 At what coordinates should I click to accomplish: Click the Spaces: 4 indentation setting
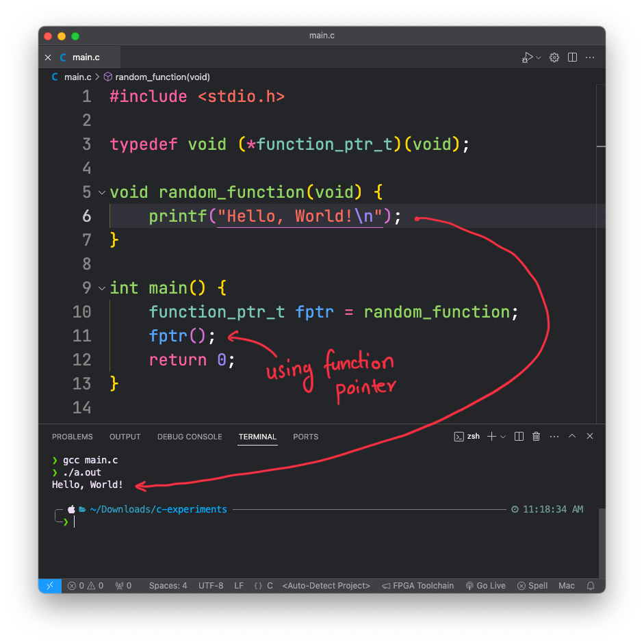(168, 586)
